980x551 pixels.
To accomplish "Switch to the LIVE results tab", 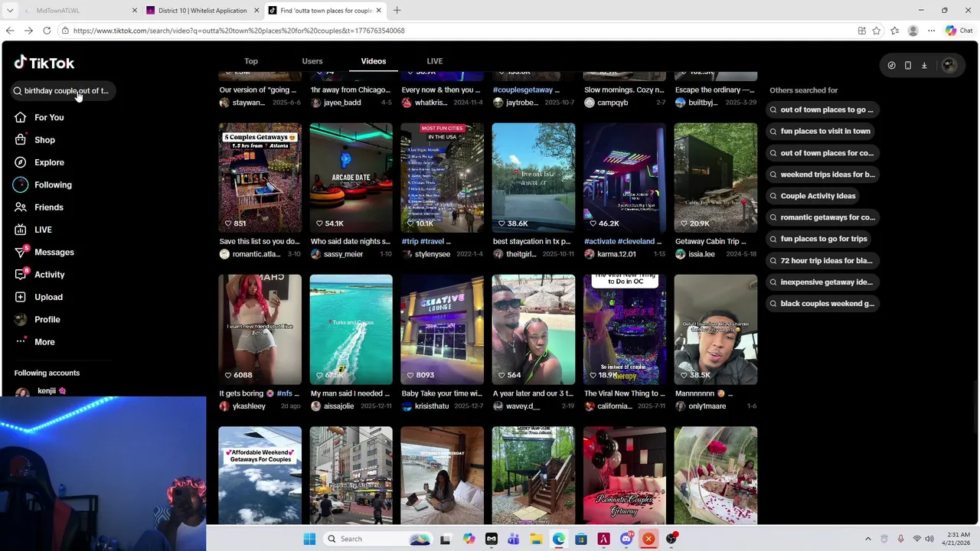I will click(435, 61).
